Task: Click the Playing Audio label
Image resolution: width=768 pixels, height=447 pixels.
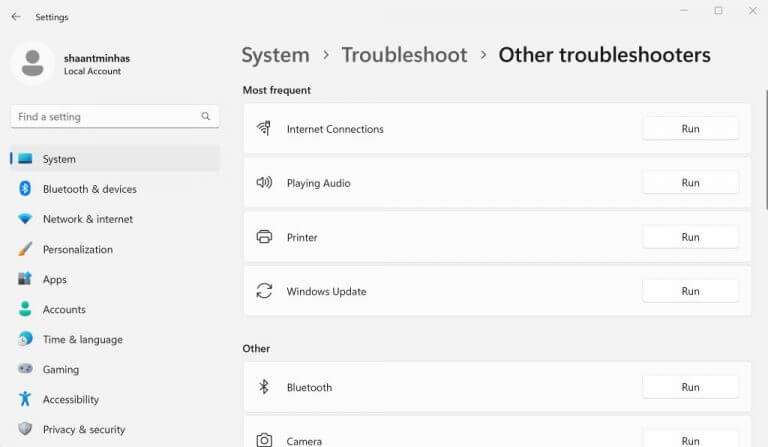Action: pyautogui.click(x=318, y=183)
